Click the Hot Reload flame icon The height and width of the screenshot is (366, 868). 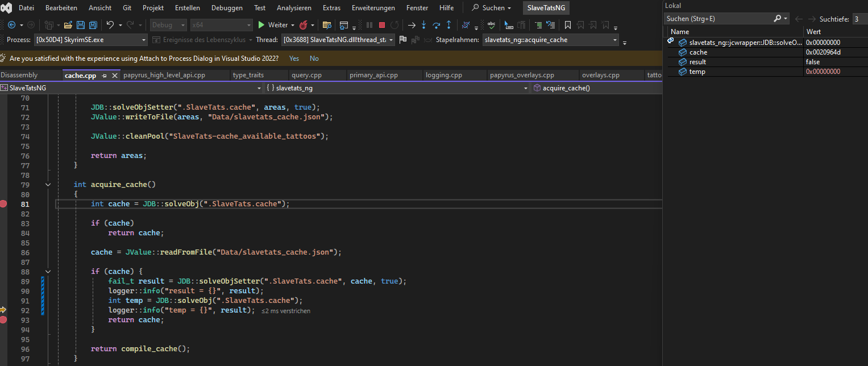point(304,25)
